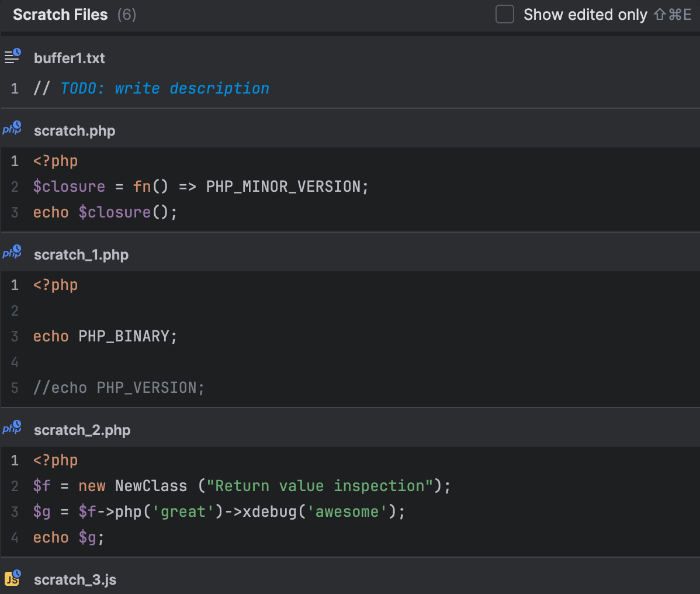Click the Scratch Files panel title

tap(60, 15)
